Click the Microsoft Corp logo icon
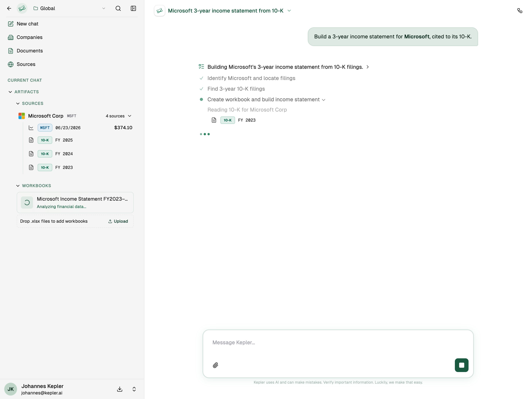 pos(22,116)
